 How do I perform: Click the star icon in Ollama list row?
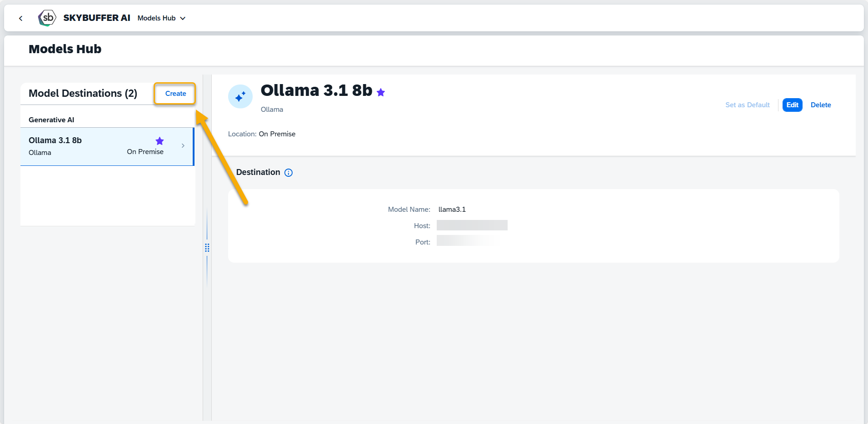(x=160, y=141)
